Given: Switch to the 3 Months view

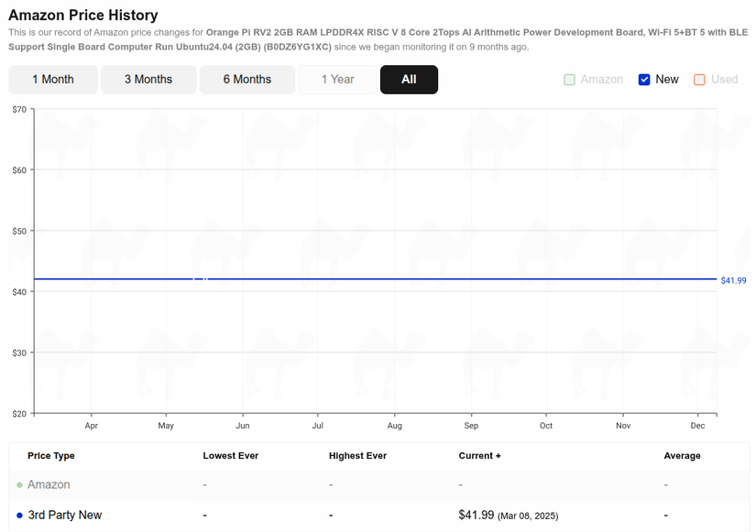Looking at the screenshot, I should 148,80.
